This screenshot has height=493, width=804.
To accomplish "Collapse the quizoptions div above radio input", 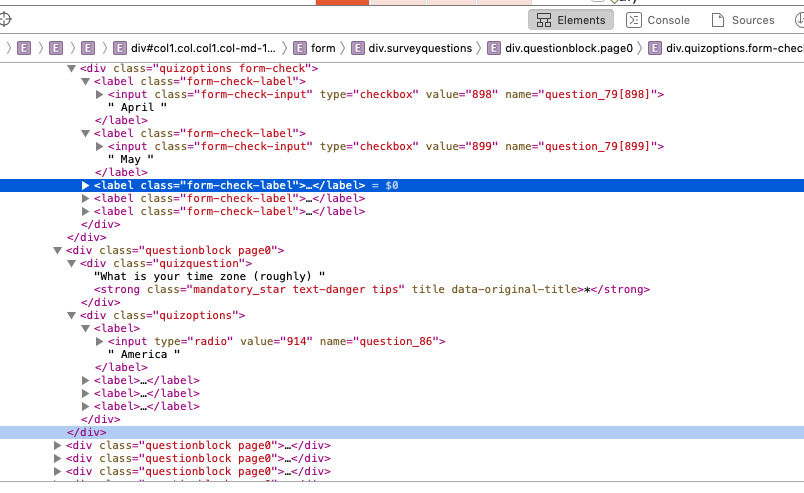I will coord(72,315).
